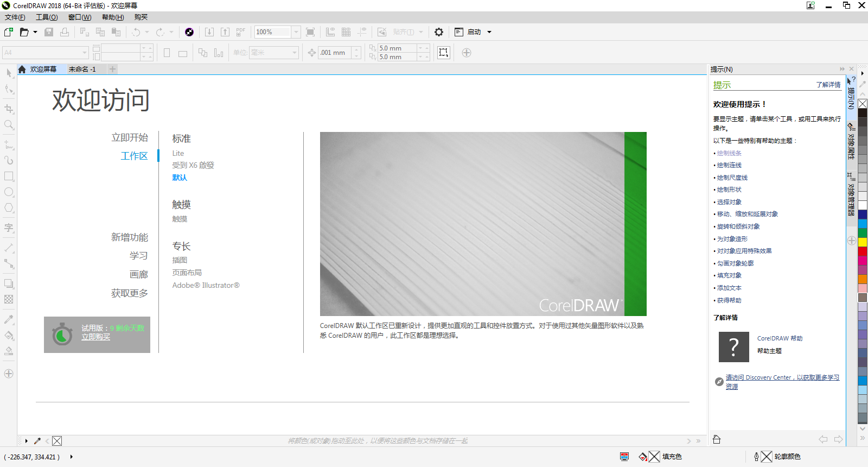Image resolution: width=868 pixels, height=467 pixels.
Task: Open Discovery Center link in hints panel
Action: coord(782,382)
